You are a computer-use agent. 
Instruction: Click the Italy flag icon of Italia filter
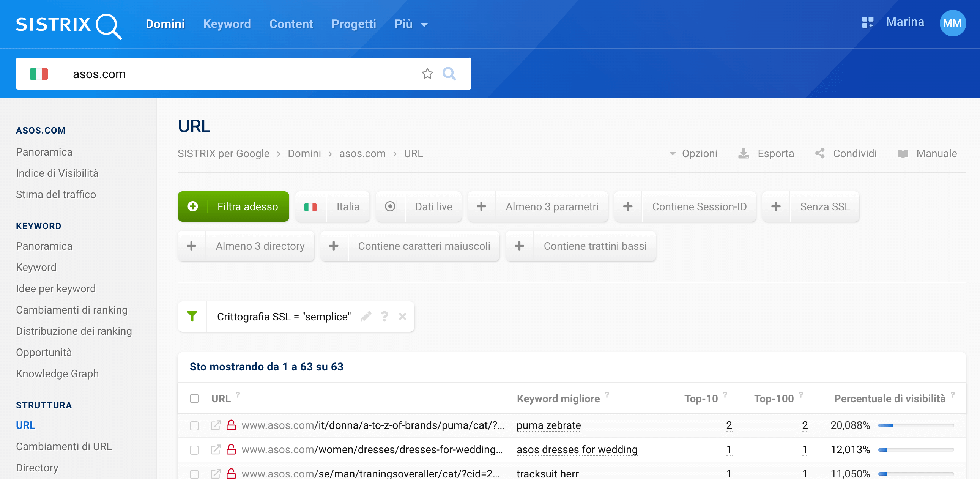pyautogui.click(x=310, y=206)
